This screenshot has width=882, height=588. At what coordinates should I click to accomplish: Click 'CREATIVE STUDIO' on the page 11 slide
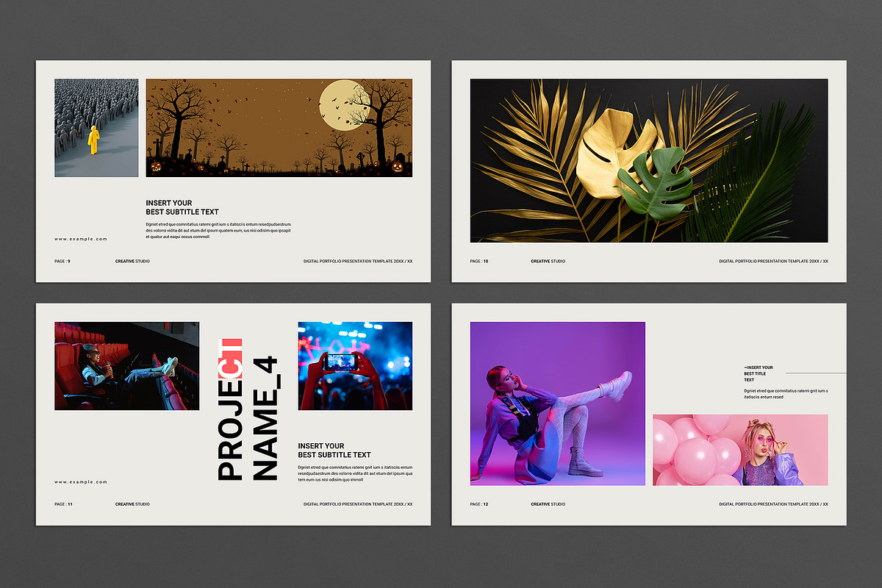[132, 504]
